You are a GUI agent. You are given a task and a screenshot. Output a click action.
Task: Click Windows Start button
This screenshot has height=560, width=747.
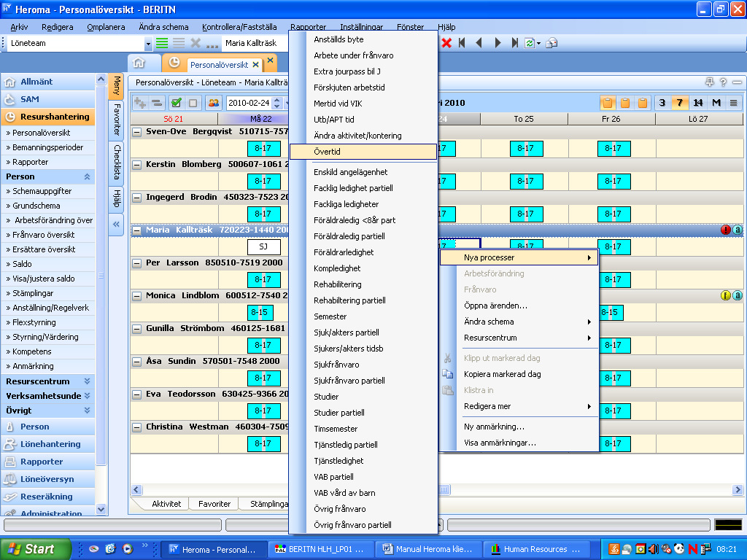tap(36, 549)
